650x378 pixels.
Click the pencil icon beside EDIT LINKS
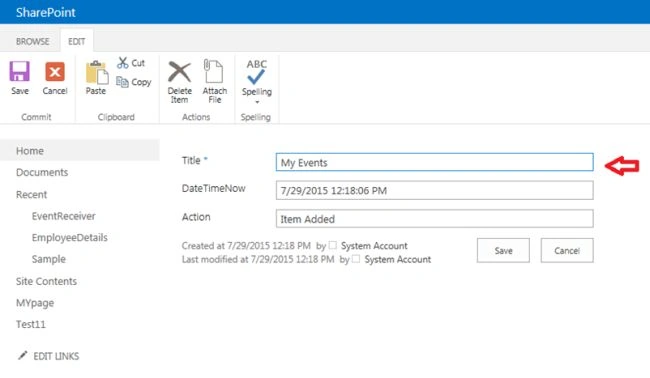[22, 355]
